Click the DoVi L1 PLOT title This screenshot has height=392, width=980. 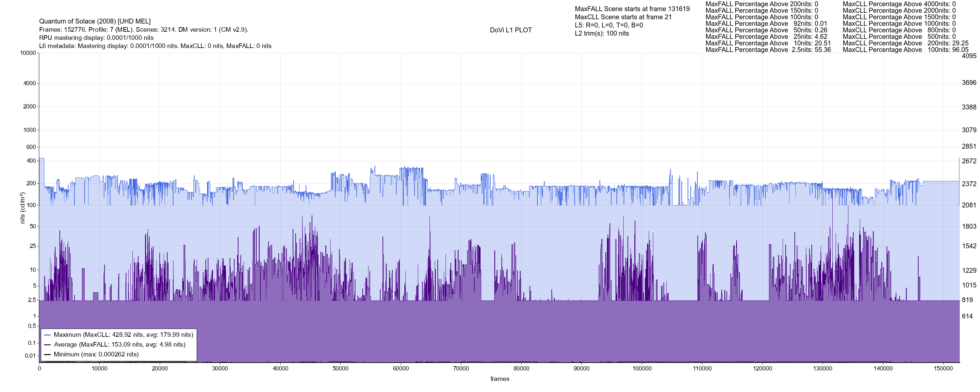point(511,30)
